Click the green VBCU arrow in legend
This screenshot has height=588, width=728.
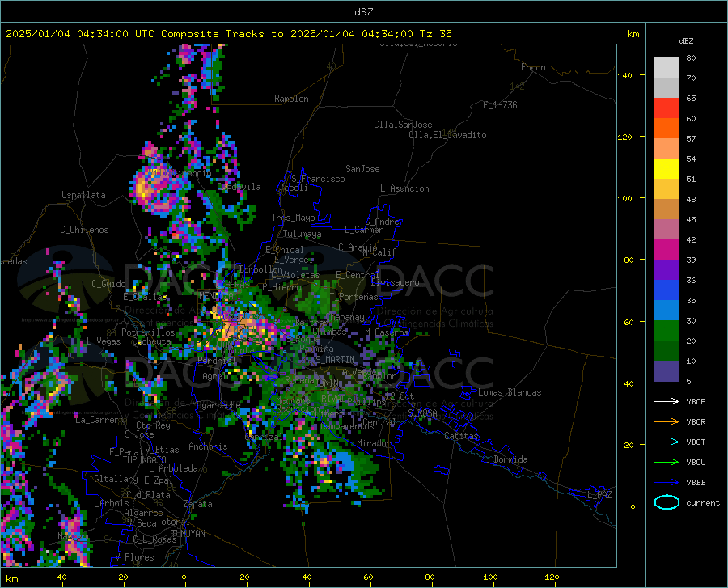pyautogui.click(x=667, y=463)
